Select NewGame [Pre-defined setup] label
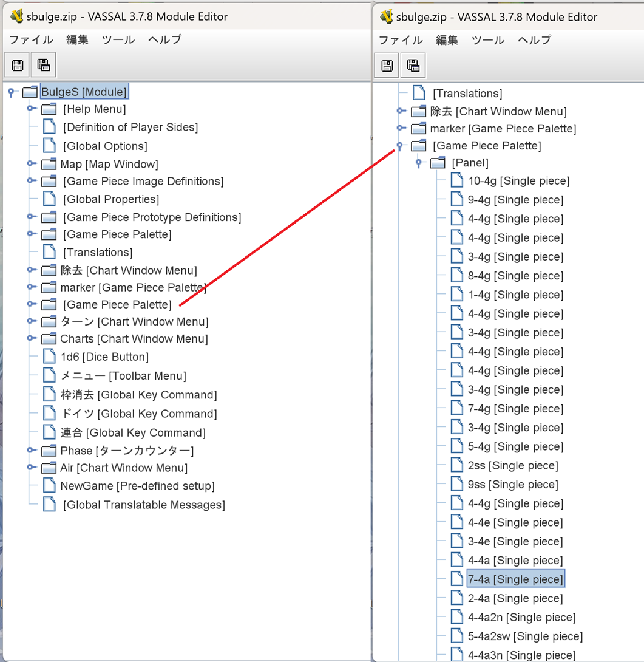 point(138,486)
